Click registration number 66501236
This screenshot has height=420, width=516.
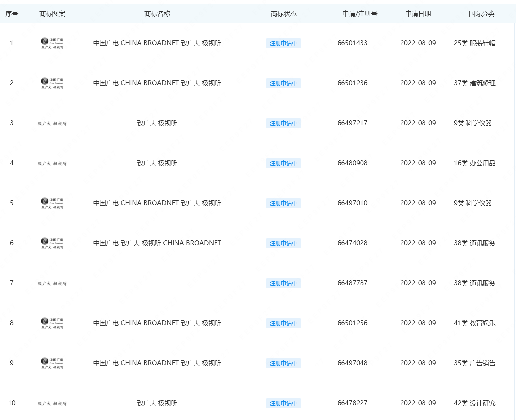[x=352, y=83]
